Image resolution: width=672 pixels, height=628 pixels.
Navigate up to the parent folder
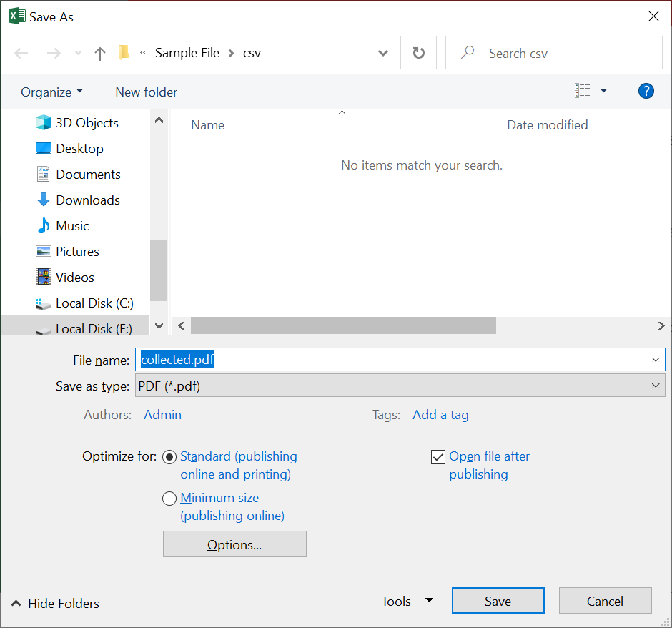click(99, 52)
